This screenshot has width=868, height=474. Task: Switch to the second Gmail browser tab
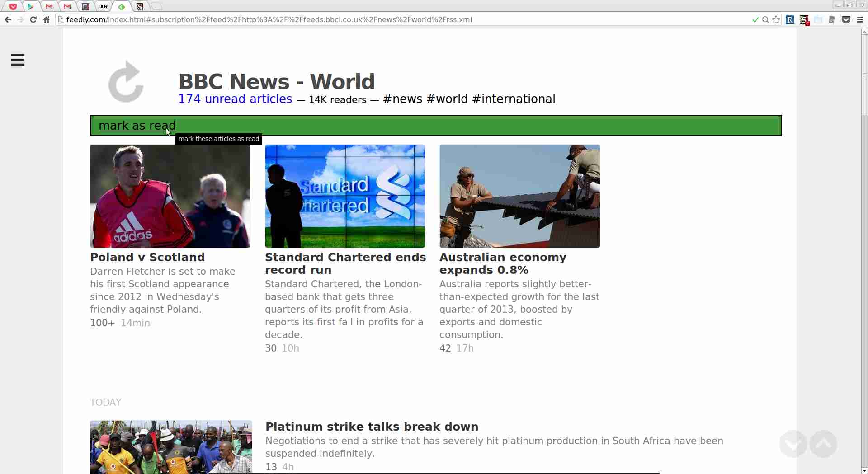click(67, 6)
